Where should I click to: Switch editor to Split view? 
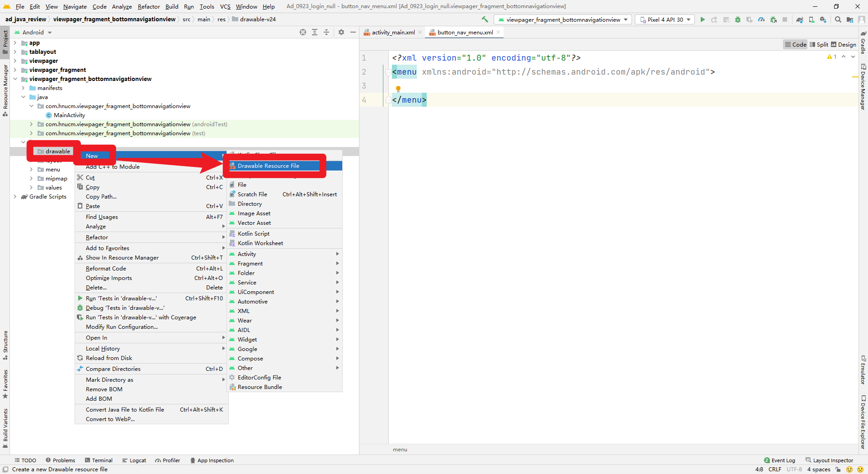point(819,44)
